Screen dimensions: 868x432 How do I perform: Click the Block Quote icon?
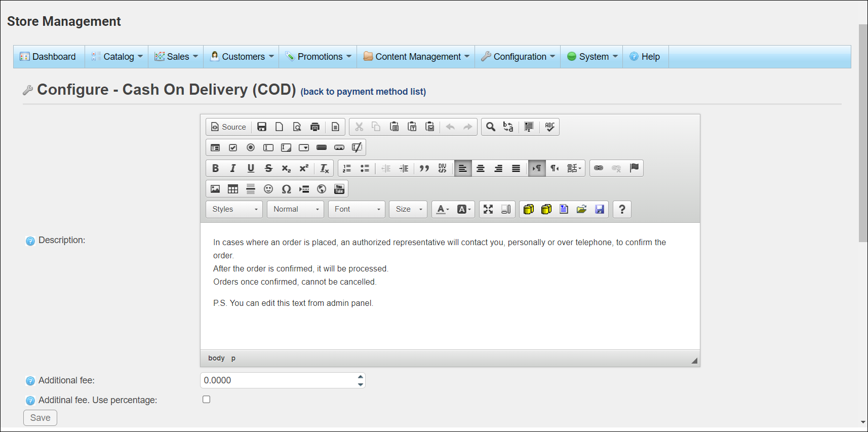pyautogui.click(x=424, y=168)
